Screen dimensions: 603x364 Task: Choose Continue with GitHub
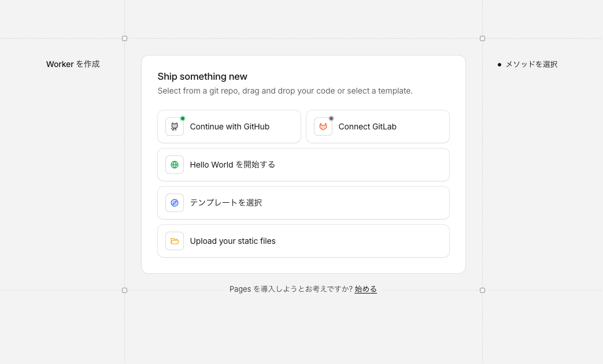(x=230, y=127)
